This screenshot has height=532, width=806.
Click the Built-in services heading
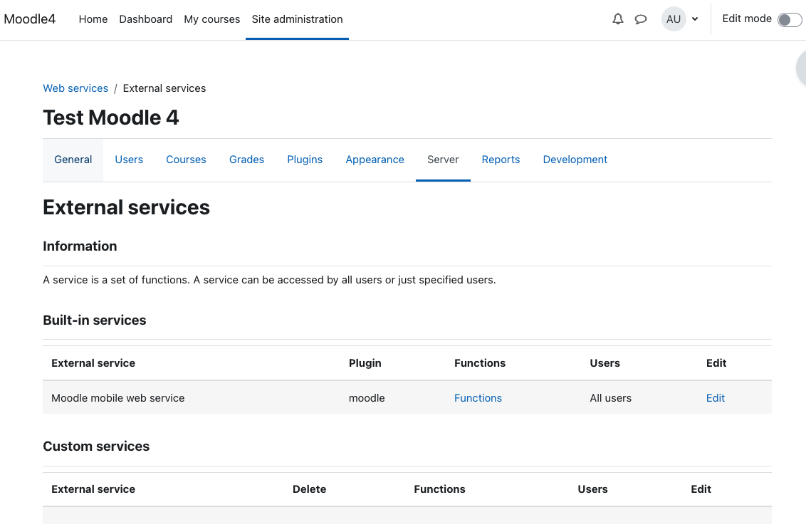pyautogui.click(x=95, y=320)
